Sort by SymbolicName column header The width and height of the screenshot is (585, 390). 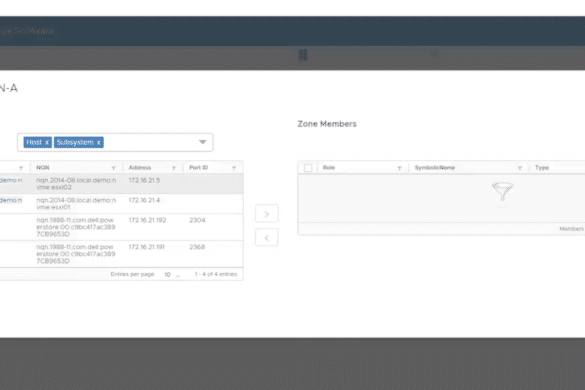pos(435,168)
